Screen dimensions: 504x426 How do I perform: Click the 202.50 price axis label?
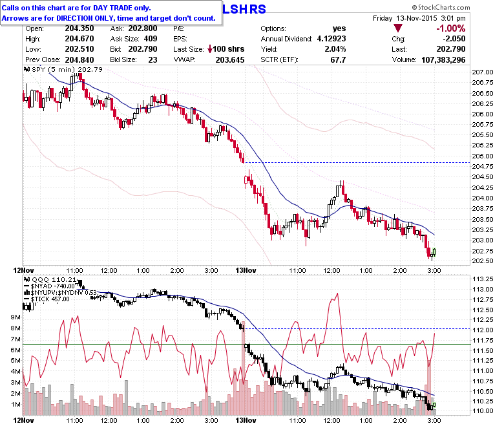(x=482, y=261)
